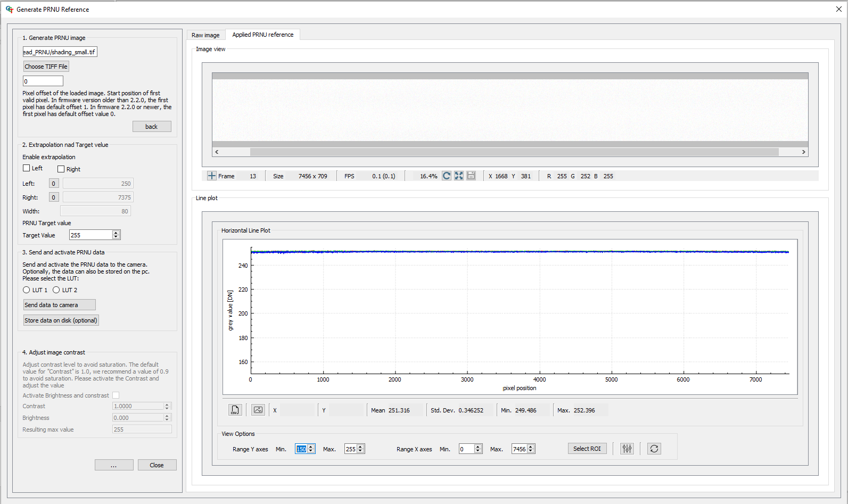This screenshot has height=504, width=848.
Task: Click Store data on disk (optional)
Action: click(x=61, y=320)
